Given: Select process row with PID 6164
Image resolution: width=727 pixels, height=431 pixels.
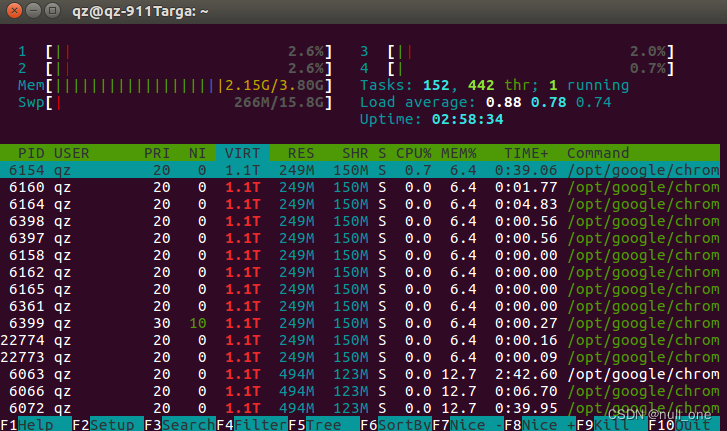Looking at the screenshot, I should click(x=360, y=204).
